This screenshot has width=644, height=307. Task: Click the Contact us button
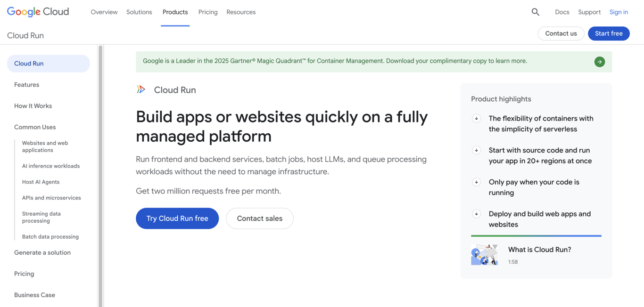561,33
